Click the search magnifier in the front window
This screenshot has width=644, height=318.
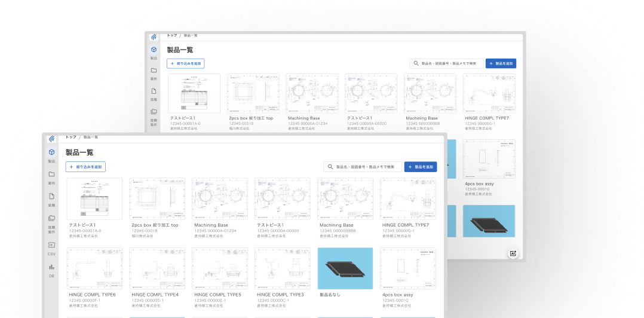330,167
